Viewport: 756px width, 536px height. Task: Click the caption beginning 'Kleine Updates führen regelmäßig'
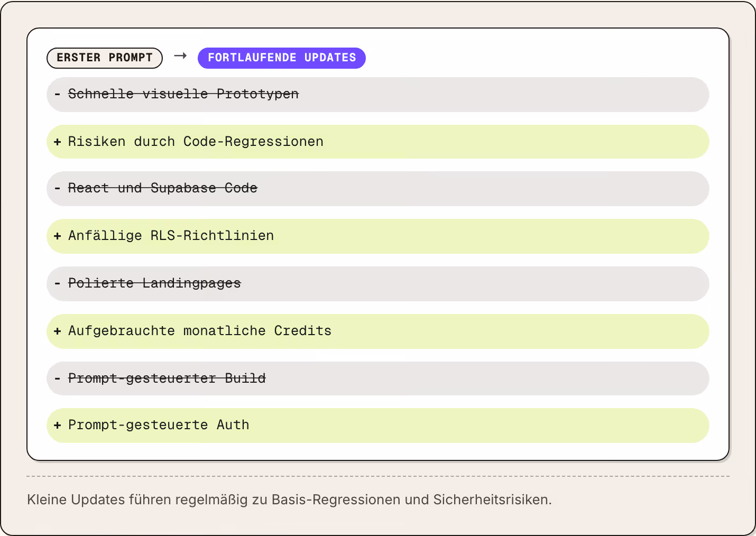coord(289,500)
